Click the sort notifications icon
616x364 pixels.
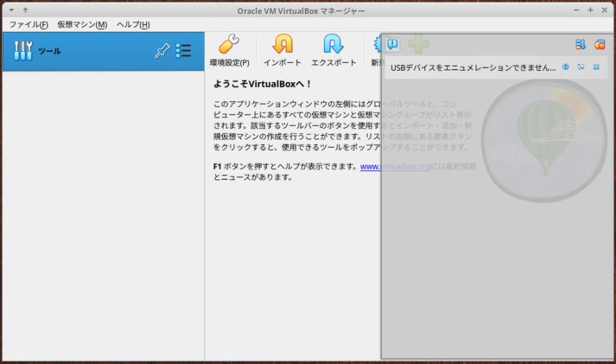[x=580, y=45]
